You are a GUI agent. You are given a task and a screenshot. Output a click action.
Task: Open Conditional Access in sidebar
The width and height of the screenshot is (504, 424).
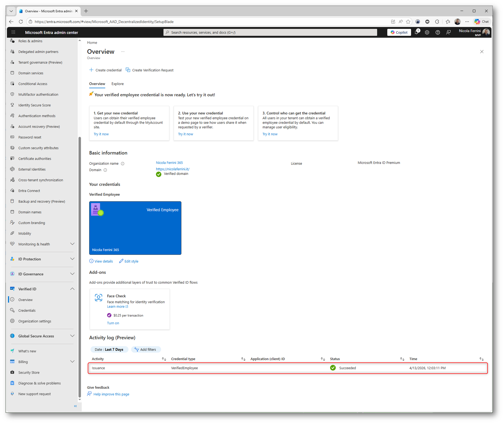click(x=33, y=84)
